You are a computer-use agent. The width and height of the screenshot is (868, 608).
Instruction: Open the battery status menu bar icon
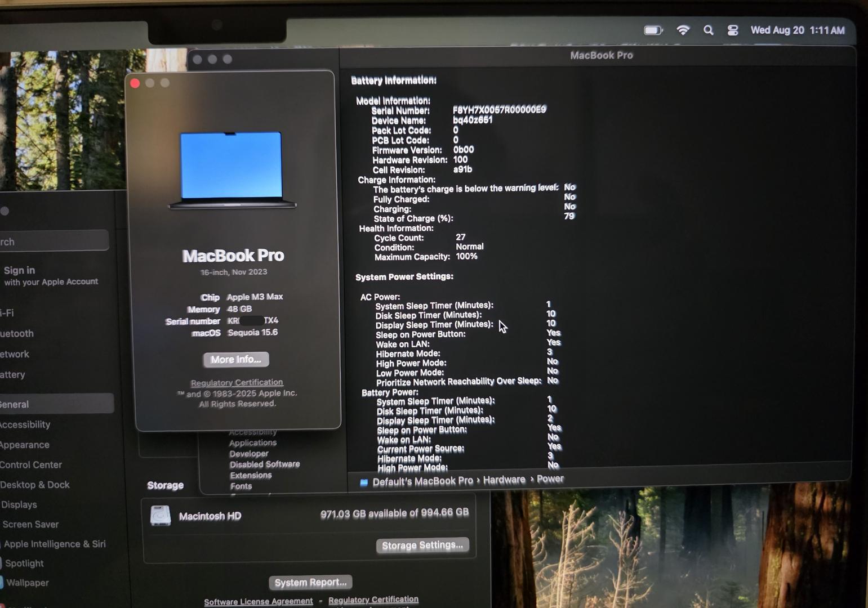(x=653, y=30)
